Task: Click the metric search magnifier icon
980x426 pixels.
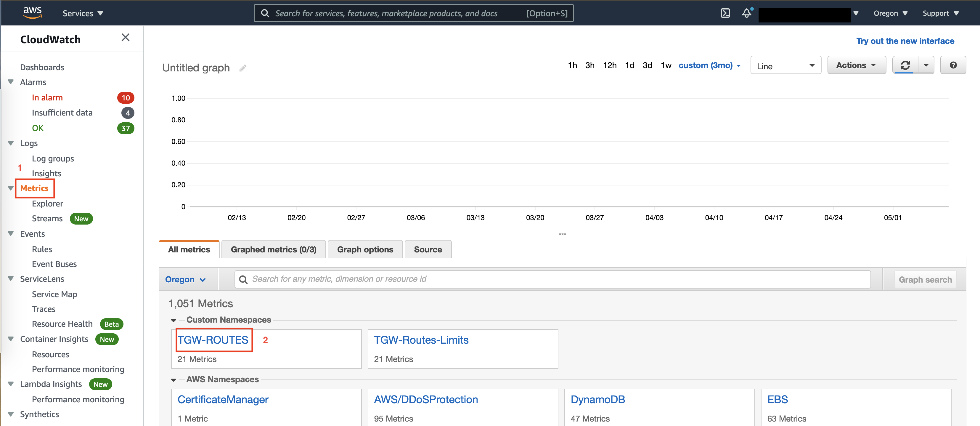Action: point(243,279)
